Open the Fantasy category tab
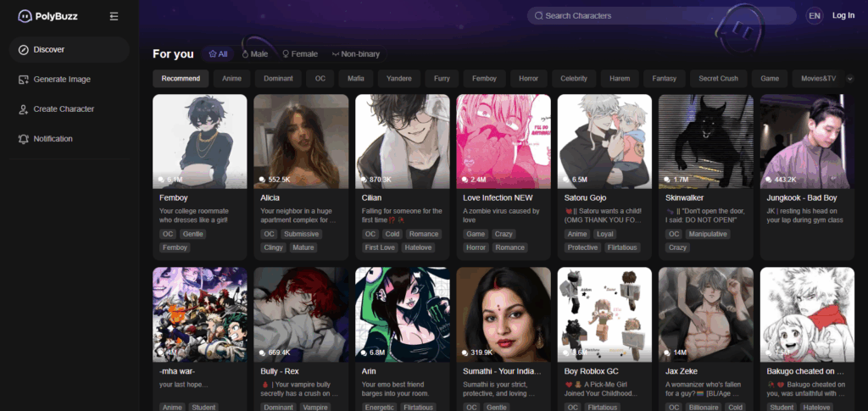The width and height of the screenshot is (868, 411). tap(665, 79)
